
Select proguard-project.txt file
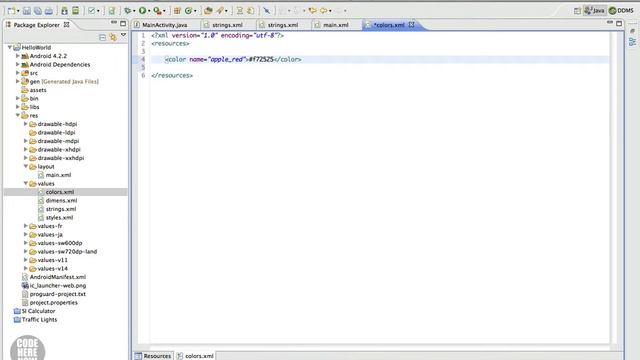pos(58,294)
